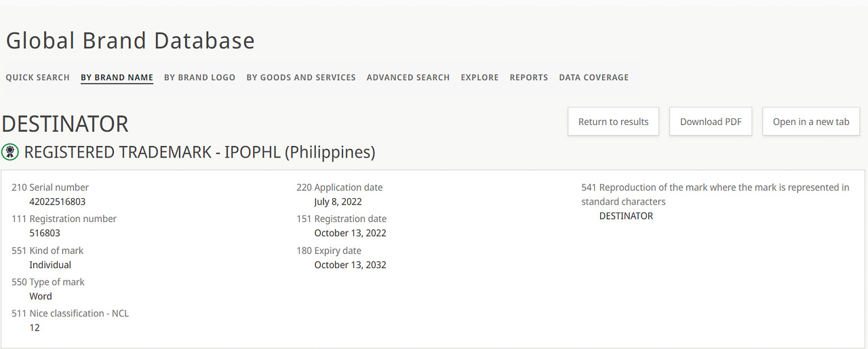Open the Advanced Search tab

click(408, 77)
